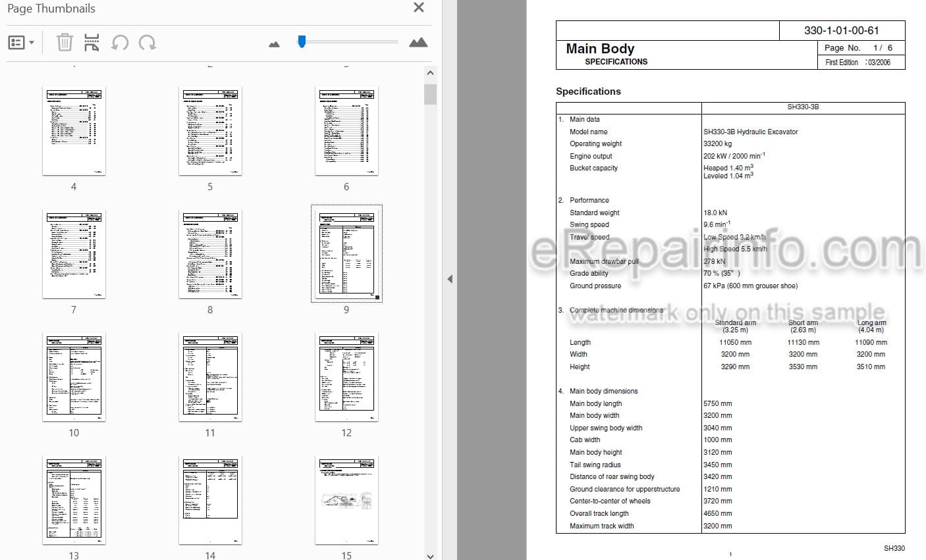The image size is (926, 560).
Task: Select the page 13 thumbnail
Action: 74,500
